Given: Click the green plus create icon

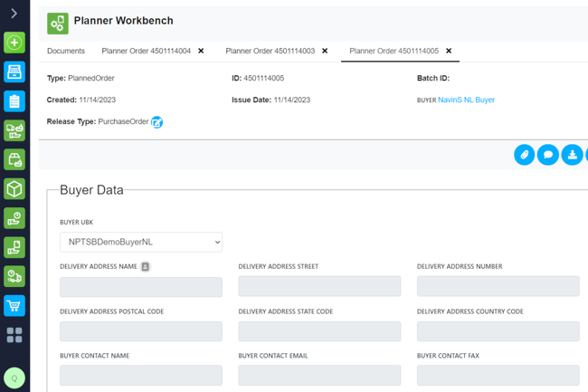Looking at the screenshot, I should coord(14,43).
